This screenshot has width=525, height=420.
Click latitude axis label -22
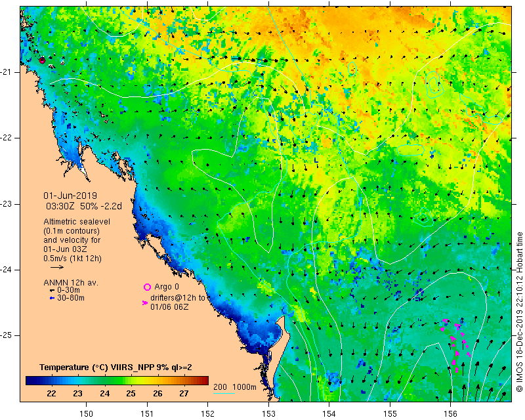point(6,138)
